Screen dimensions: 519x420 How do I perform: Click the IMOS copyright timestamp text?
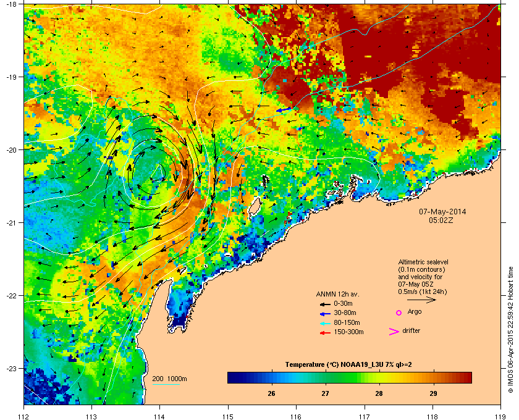[x=510, y=331]
